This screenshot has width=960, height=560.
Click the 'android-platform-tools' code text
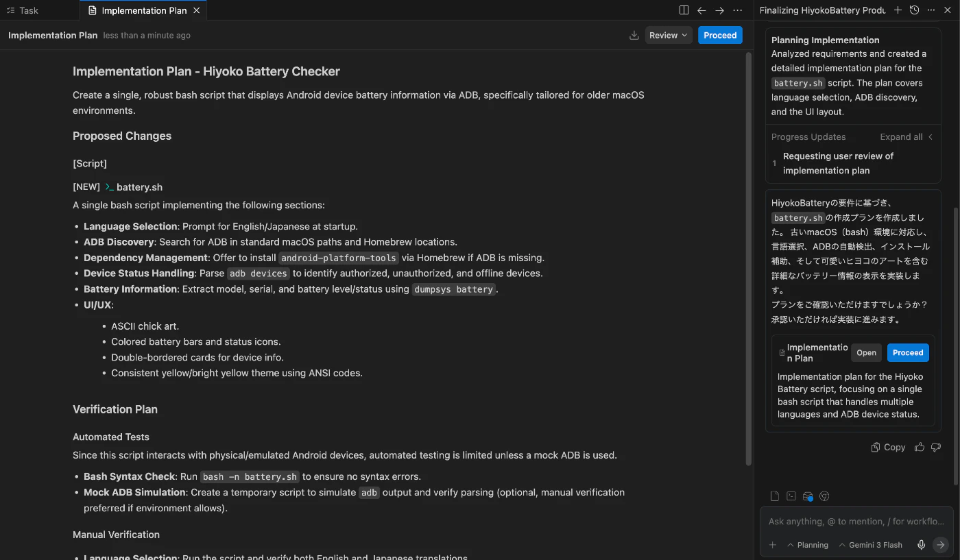pyautogui.click(x=339, y=258)
